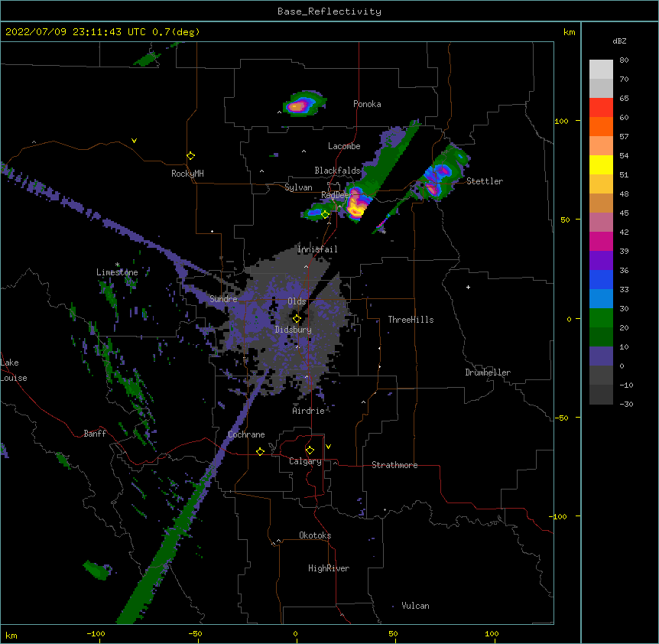Image resolution: width=659 pixels, height=644 pixels.
Task: Select the -30 value on the dBZ scale
Action: [626, 404]
